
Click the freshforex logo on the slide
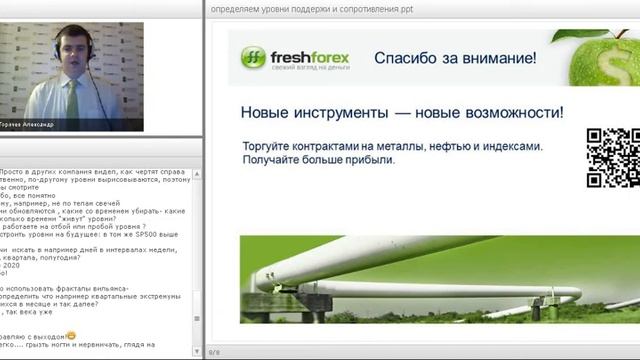(x=295, y=58)
